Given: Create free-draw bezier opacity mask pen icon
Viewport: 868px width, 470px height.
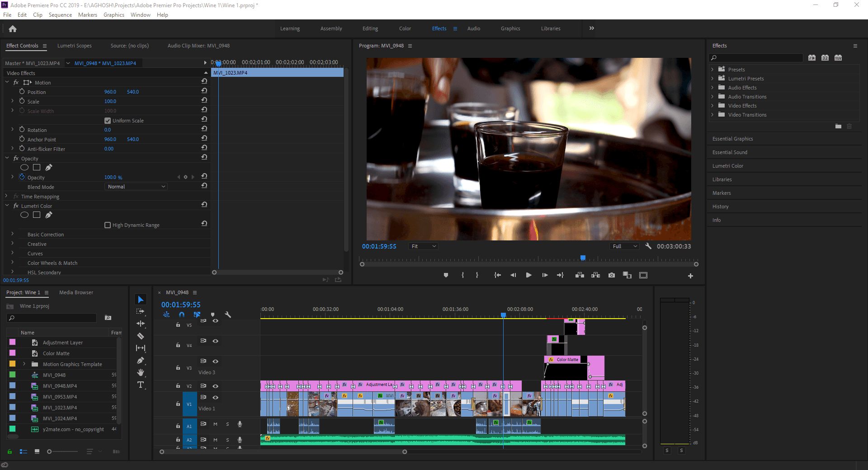Looking at the screenshot, I should pos(49,168).
